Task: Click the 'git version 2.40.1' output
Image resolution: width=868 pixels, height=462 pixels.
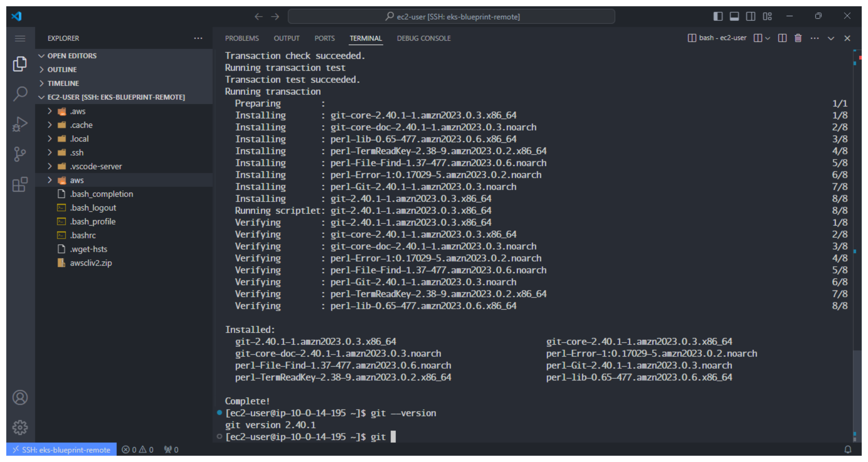Action: tap(271, 425)
